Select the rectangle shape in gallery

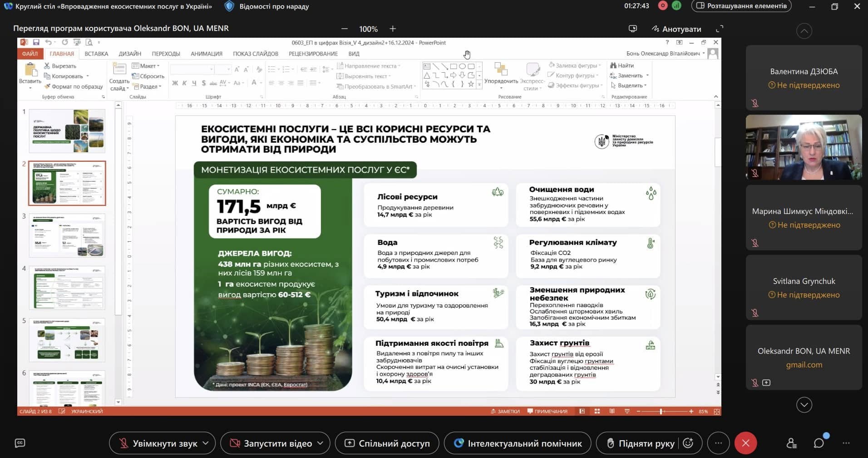454,66
